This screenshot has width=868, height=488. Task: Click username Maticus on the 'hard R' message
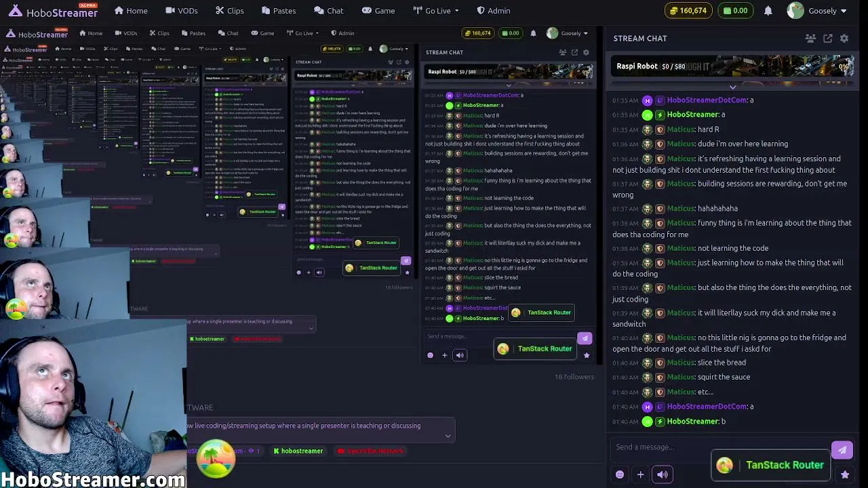(681, 129)
